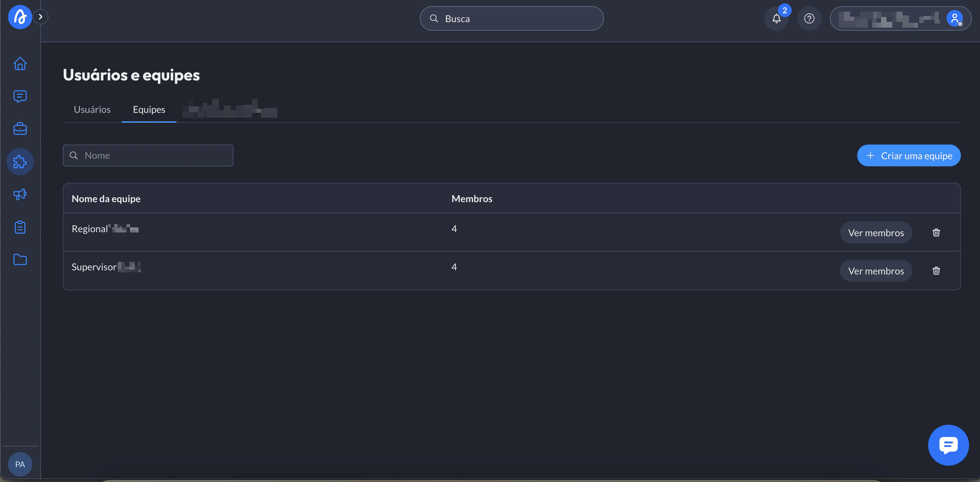Select the Equipes tab
Screen dimensions: 980x482
click(149, 109)
